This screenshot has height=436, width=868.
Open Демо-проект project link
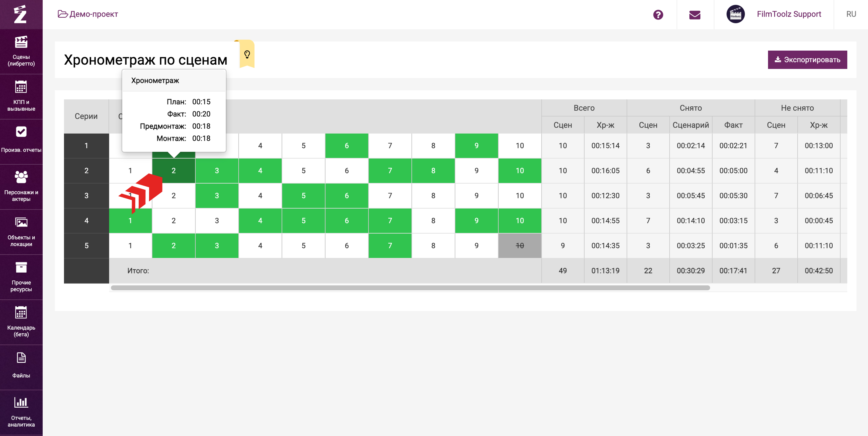click(88, 14)
